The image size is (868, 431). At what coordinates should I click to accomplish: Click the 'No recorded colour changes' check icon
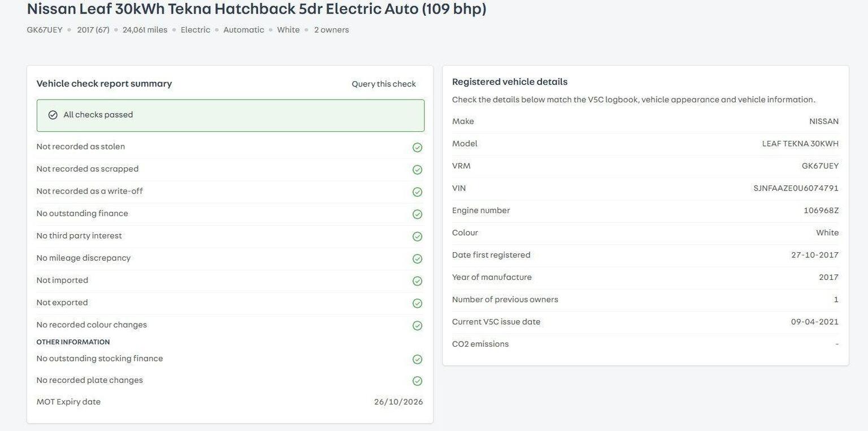(417, 326)
